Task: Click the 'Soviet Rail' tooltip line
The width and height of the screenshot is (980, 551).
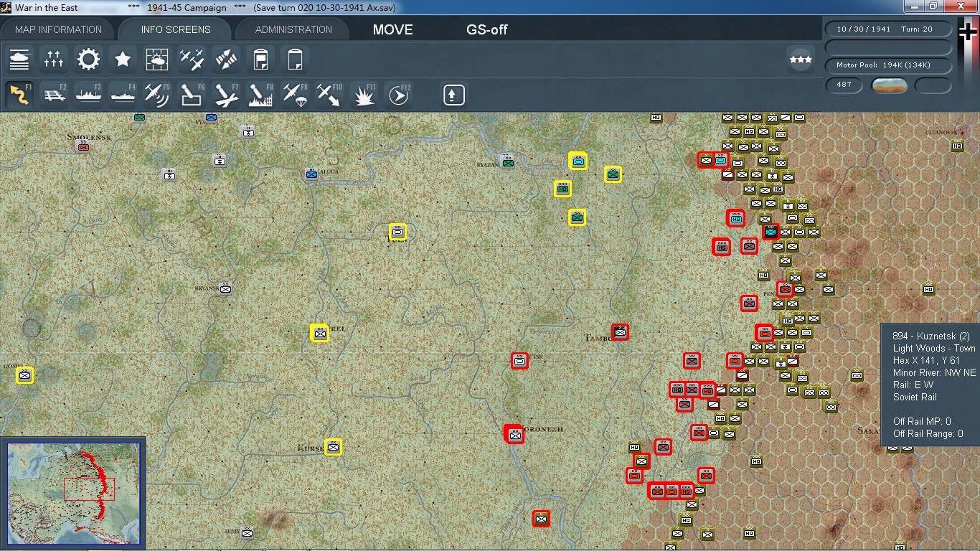Action: point(915,397)
